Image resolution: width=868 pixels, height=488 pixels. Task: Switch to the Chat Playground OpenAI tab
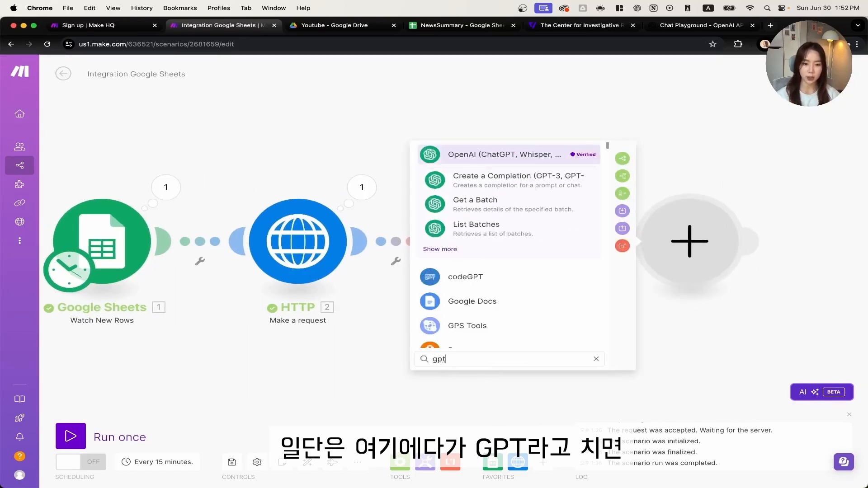click(700, 25)
